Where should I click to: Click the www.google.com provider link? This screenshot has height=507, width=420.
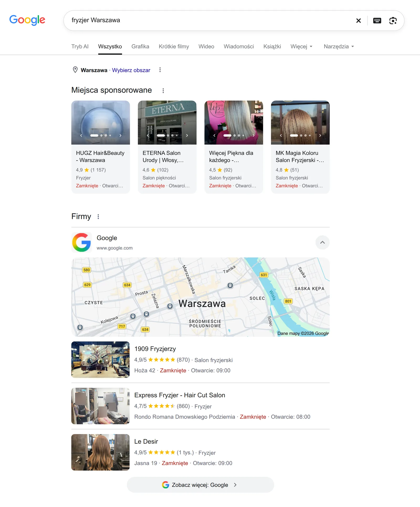(114, 248)
